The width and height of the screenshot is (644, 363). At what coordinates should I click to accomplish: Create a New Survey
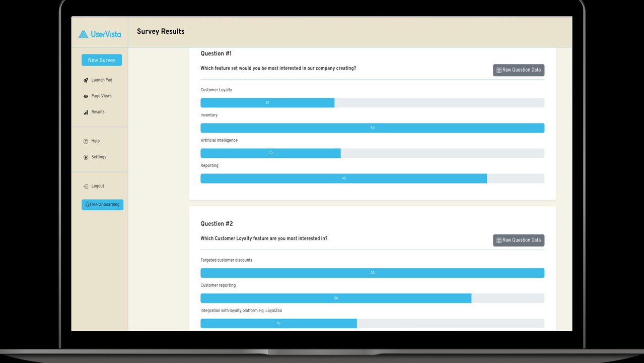(x=102, y=60)
